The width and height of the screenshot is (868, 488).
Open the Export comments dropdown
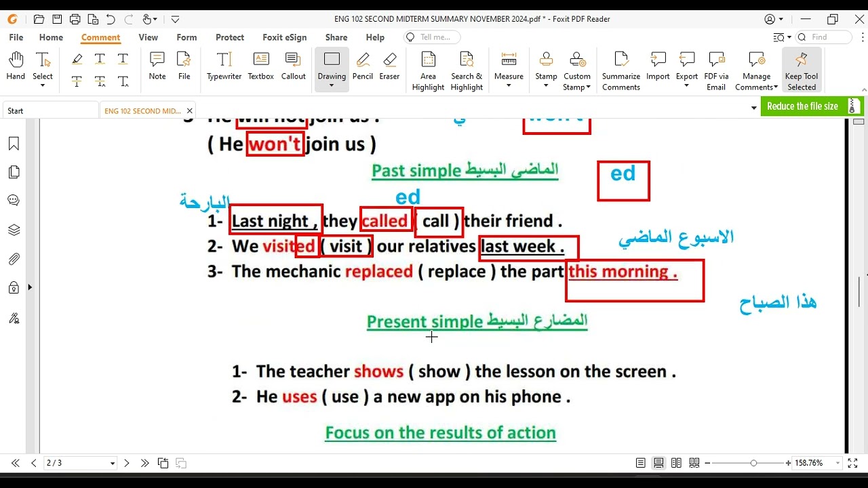[687, 85]
